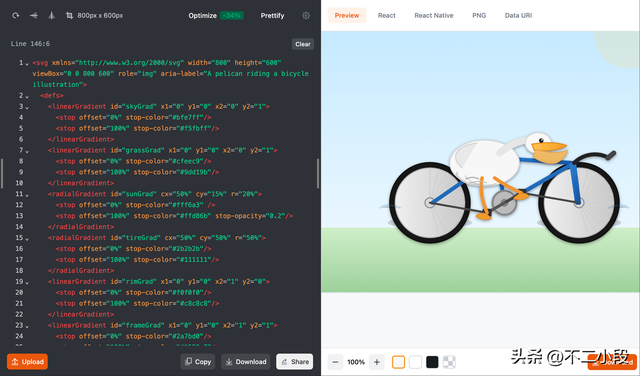Screen dimensions: 640x376
Task: Select the light gray preview background swatch
Action: coord(398,362)
